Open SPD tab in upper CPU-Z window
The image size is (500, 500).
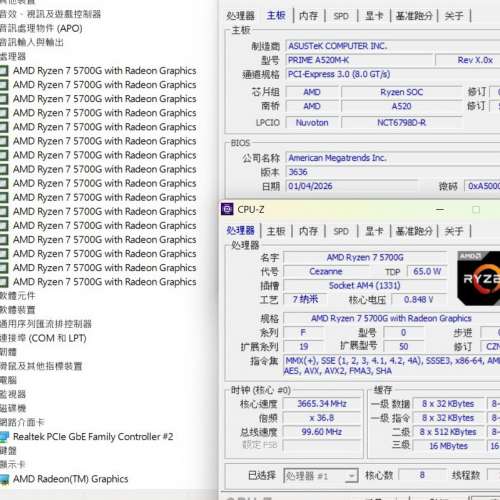341,16
